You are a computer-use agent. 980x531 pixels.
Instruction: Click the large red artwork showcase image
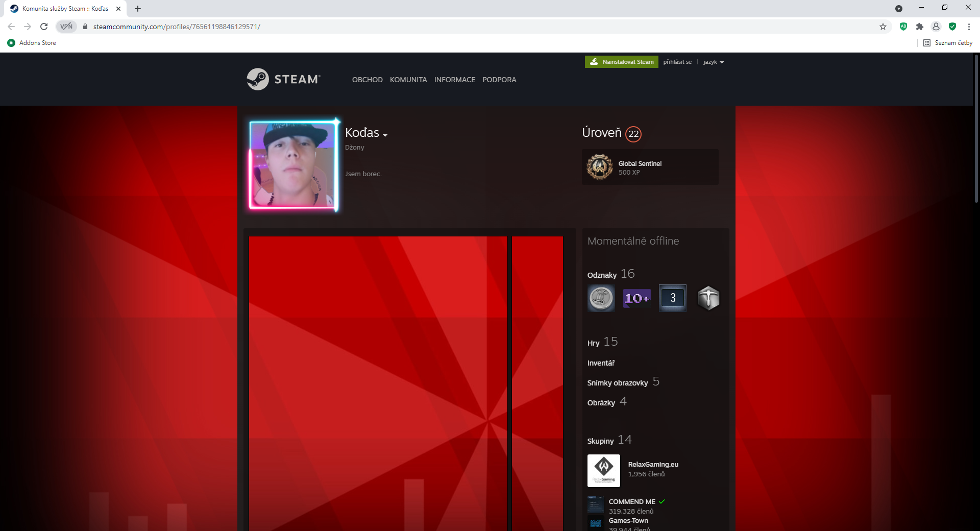[378, 383]
